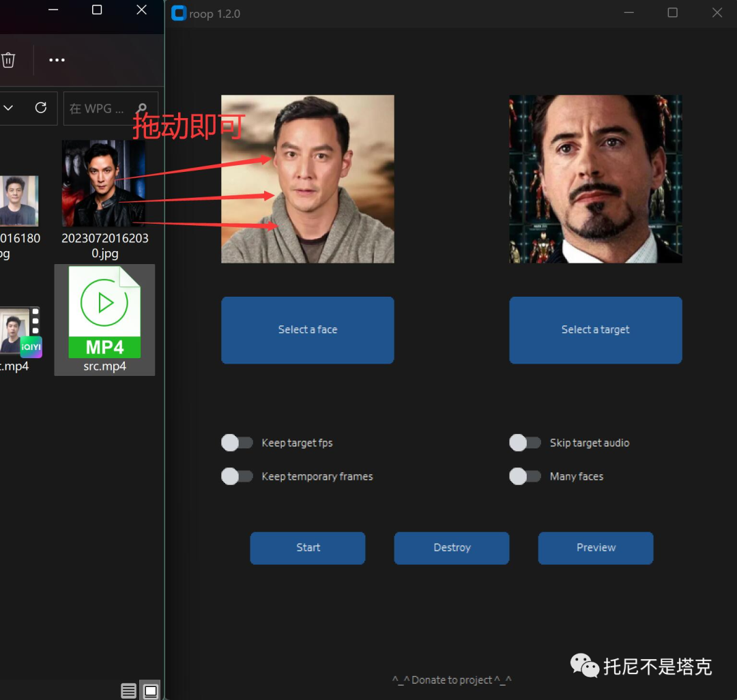Click the Donate to project link
Viewport: 737px width, 700px height.
(x=451, y=680)
